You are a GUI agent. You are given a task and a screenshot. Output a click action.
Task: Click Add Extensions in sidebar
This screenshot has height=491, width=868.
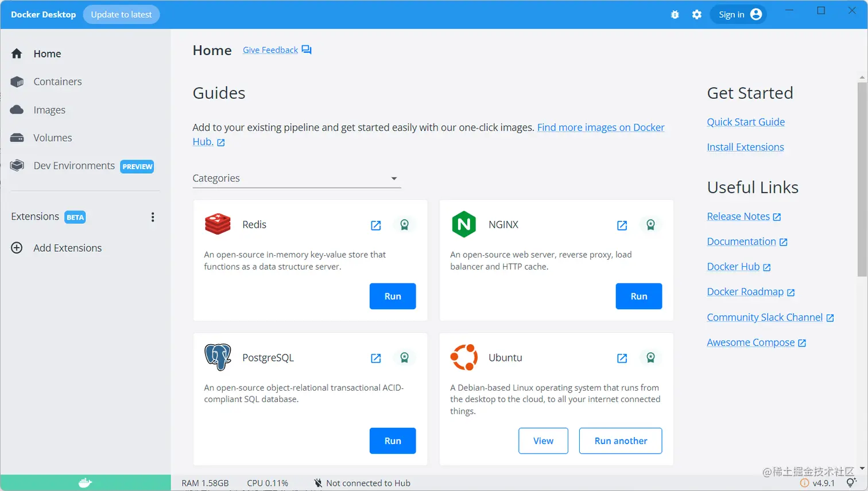[67, 248]
